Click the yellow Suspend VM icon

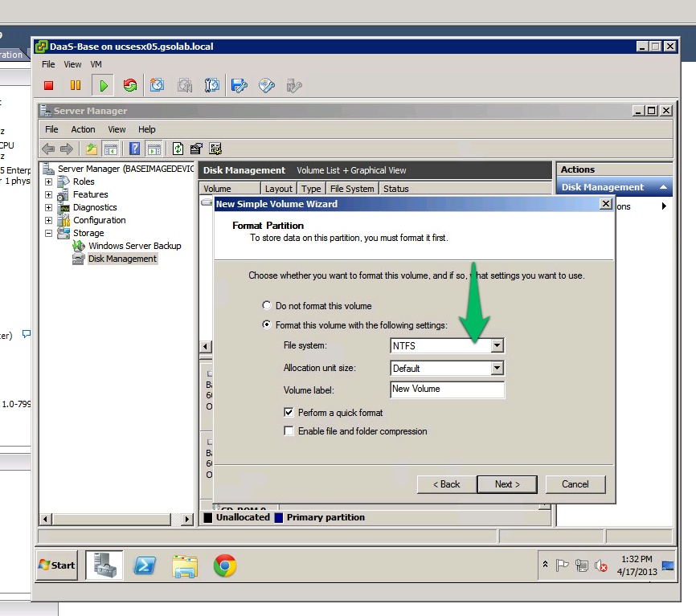(x=76, y=86)
